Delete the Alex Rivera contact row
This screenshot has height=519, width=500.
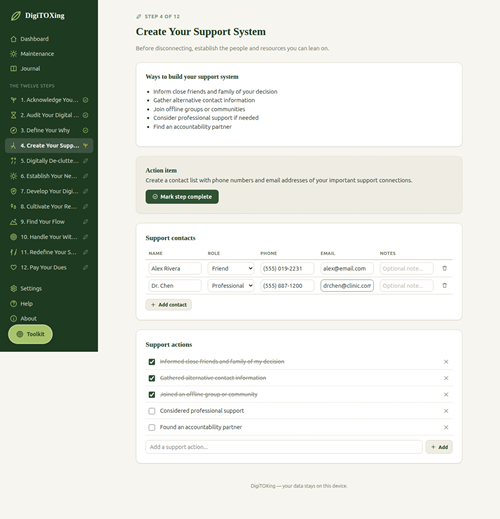(444, 268)
